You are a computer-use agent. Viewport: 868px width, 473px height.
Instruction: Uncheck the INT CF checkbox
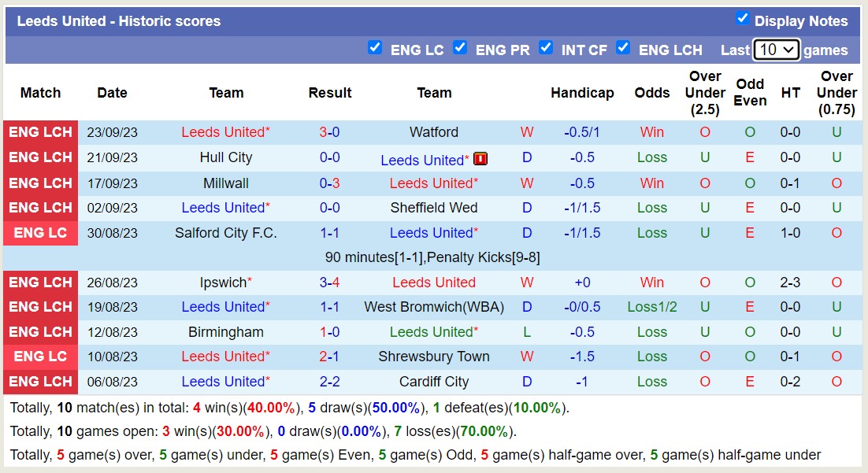pyautogui.click(x=546, y=47)
